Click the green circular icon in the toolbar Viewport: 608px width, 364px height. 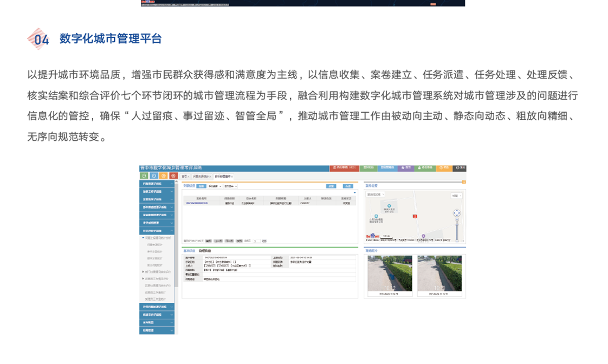[144, 176]
